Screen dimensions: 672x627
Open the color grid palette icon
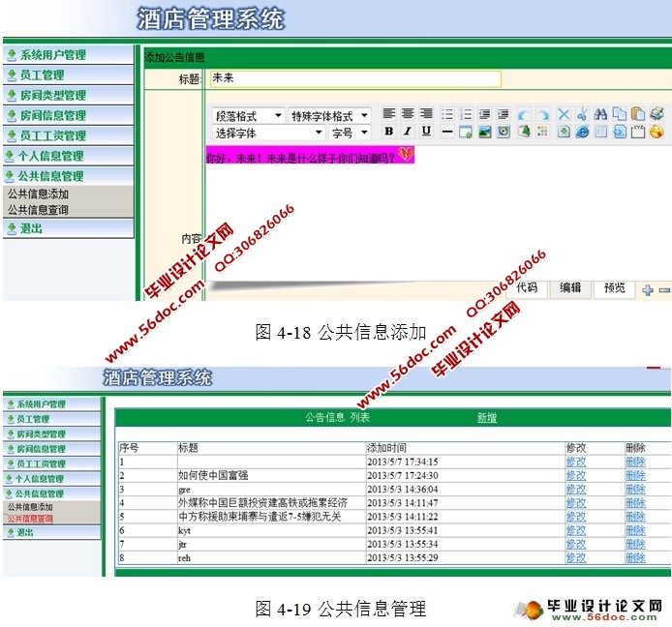(x=542, y=132)
